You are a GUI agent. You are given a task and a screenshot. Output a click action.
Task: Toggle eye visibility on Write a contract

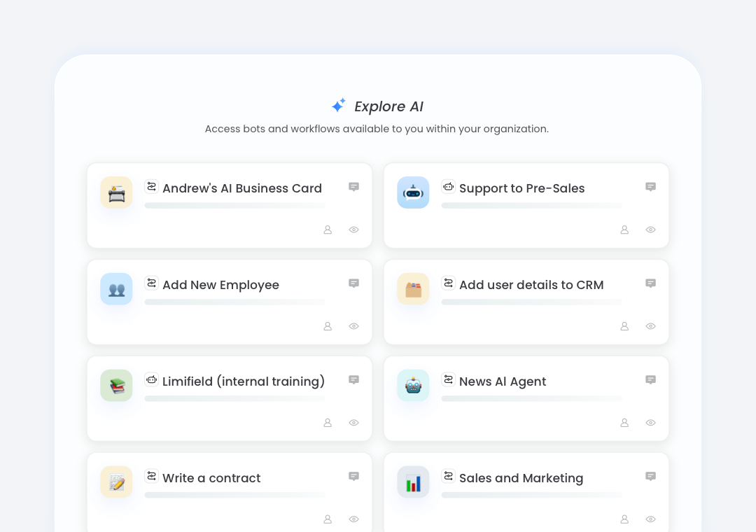pyautogui.click(x=353, y=519)
